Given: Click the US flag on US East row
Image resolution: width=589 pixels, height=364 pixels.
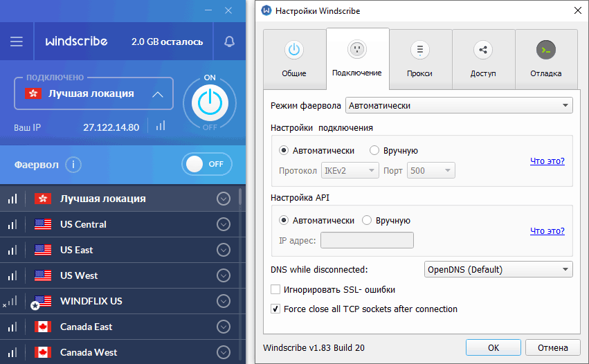Looking at the screenshot, I should point(43,250).
